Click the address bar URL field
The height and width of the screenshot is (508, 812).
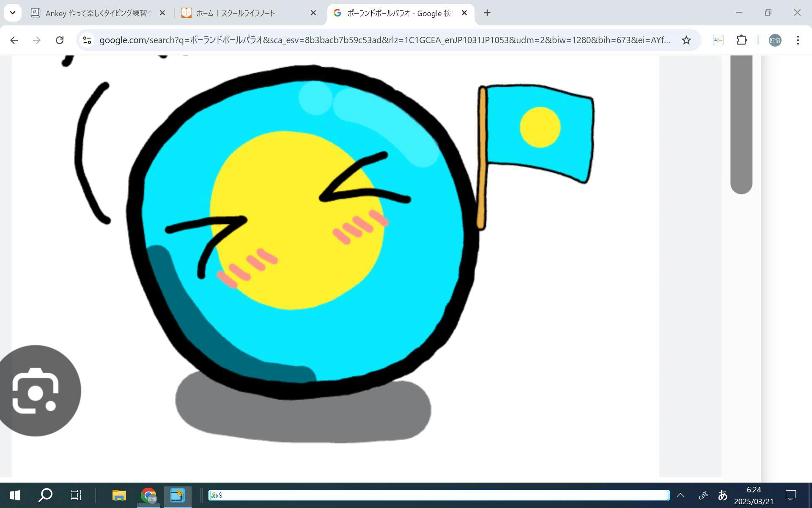tap(381, 40)
